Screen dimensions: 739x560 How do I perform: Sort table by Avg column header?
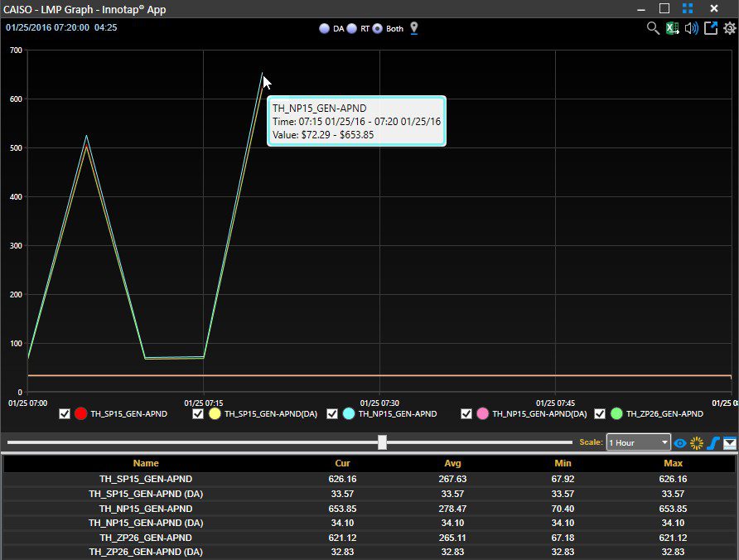pos(452,463)
